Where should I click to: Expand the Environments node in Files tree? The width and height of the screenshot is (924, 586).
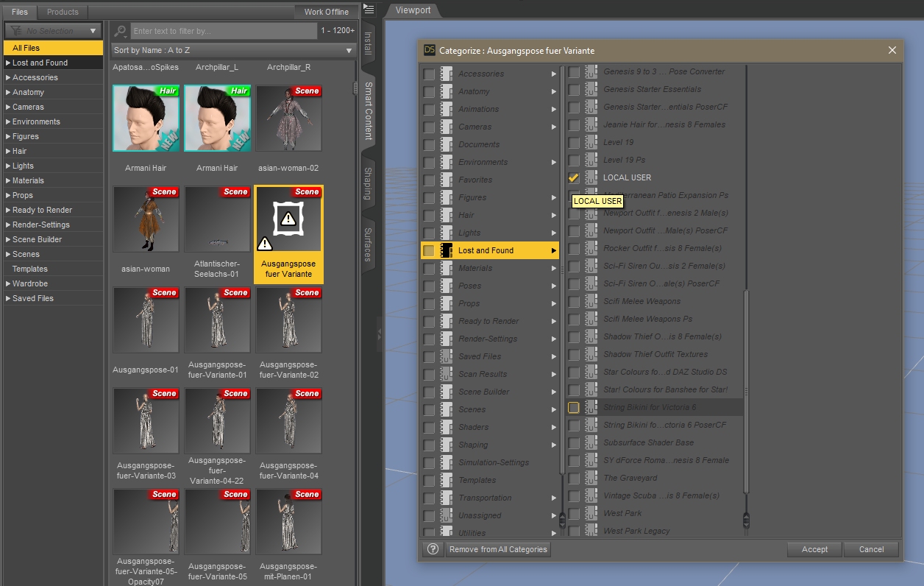(x=7, y=121)
